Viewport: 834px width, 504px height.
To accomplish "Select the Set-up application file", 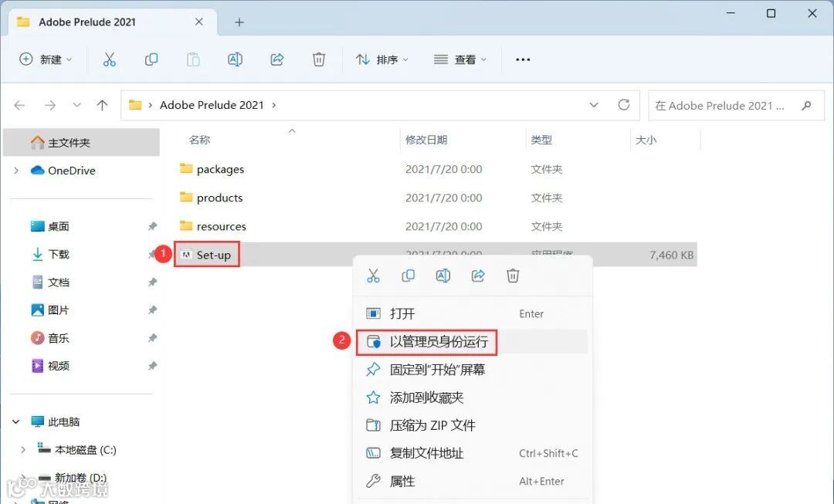I will click(x=213, y=255).
